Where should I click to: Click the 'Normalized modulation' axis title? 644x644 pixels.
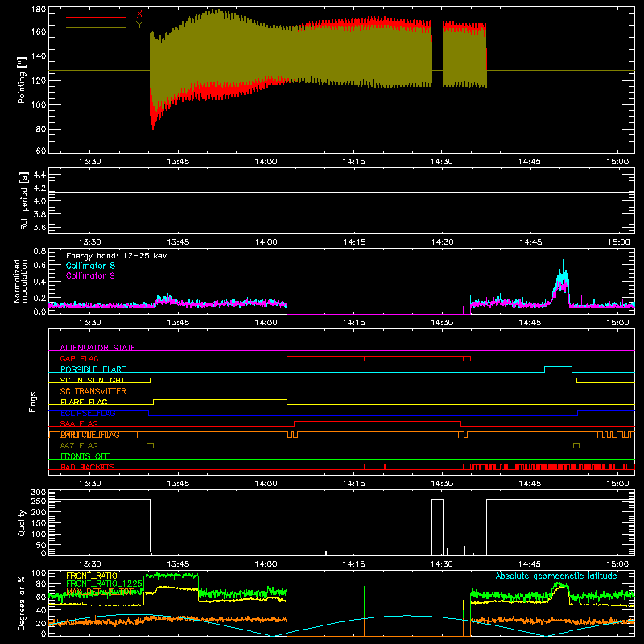tap(21, 281)
